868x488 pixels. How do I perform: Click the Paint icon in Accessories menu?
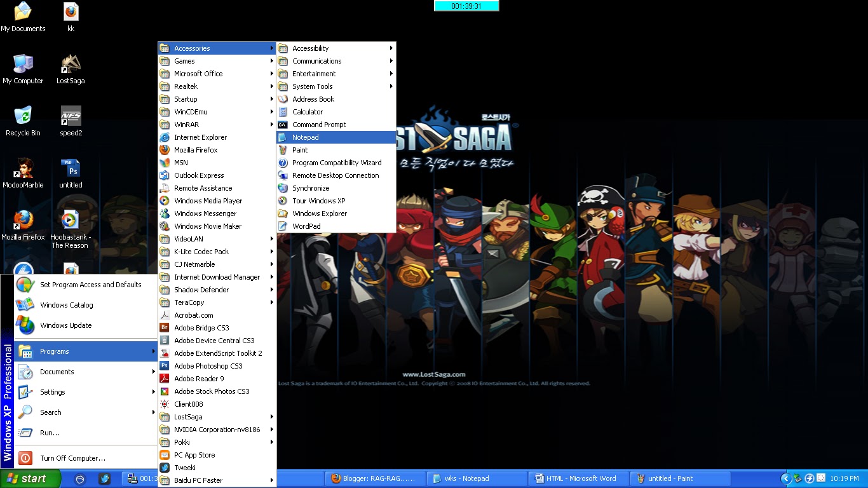[x=283, y=150]
